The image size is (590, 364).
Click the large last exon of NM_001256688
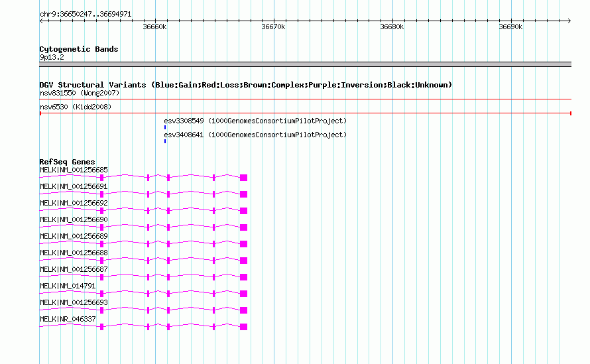point(243,261)
